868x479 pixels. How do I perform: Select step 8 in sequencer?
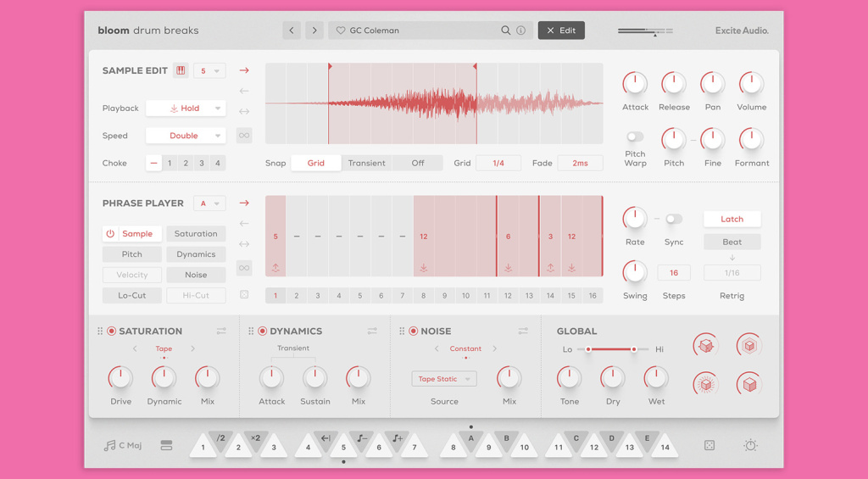point(424,296)
